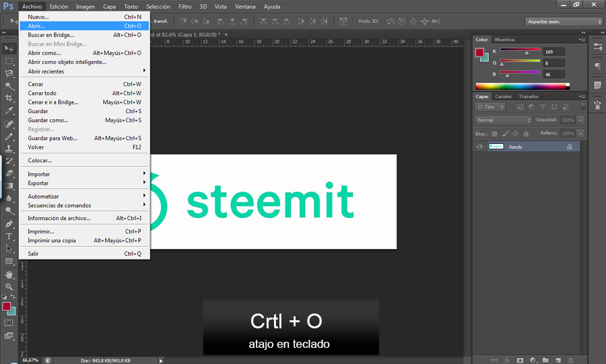Click the R value field 169

coord(554,52)
